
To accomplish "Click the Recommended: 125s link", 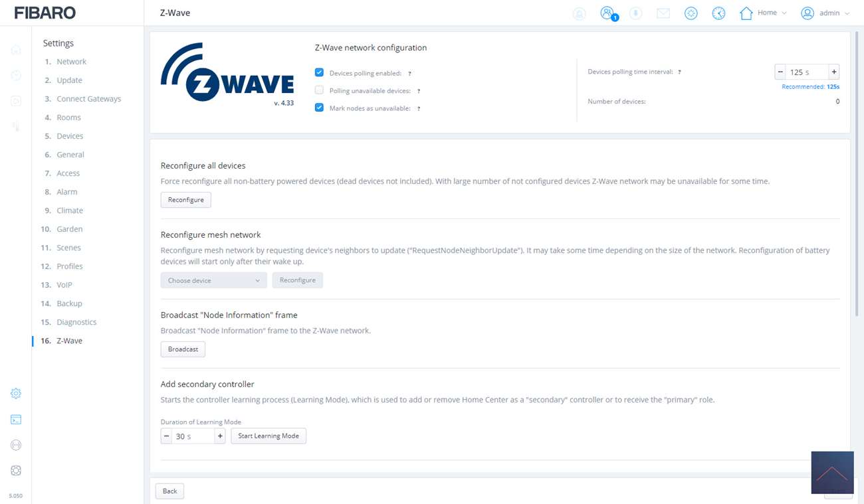I will (x=810, y=87).
